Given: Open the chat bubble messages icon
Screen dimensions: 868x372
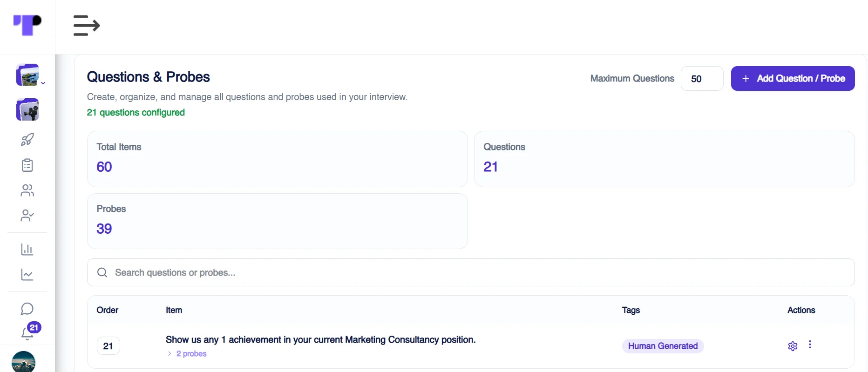Looking at the screenshot, I should pos(27,309).
